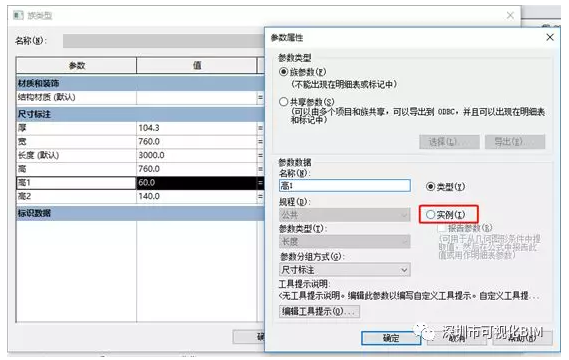Click the 值 column header
The image size is (569, 360).
click(x=197, y=66)
